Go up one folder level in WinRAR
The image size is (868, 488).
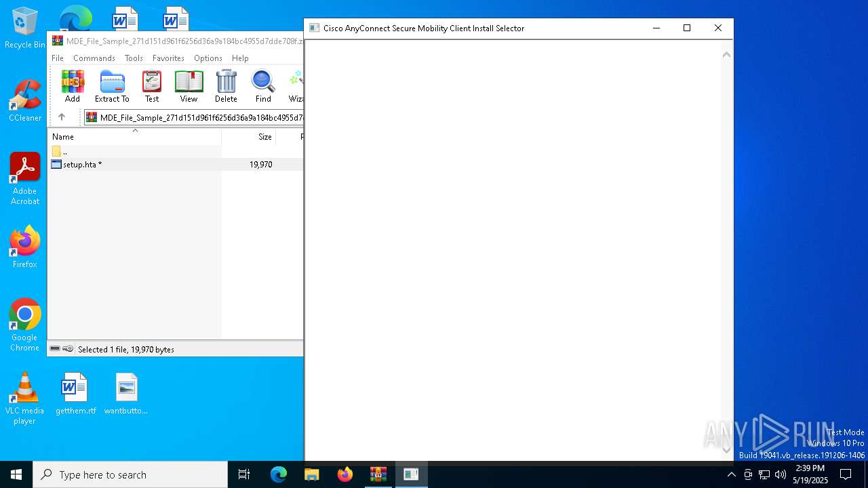click(x=62, y=117)
